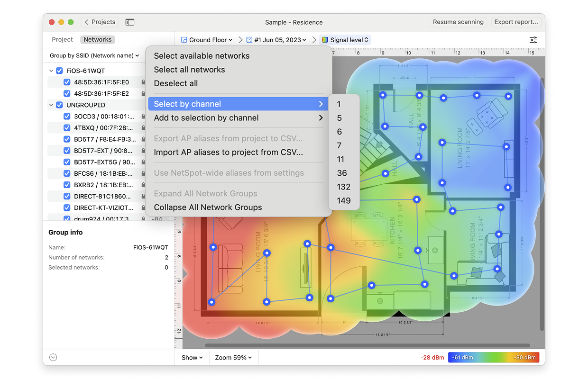This screenshot has height=379, width=588.
Task: Go back to Projects
Action: pyautogui.click(x=100, y=22)
